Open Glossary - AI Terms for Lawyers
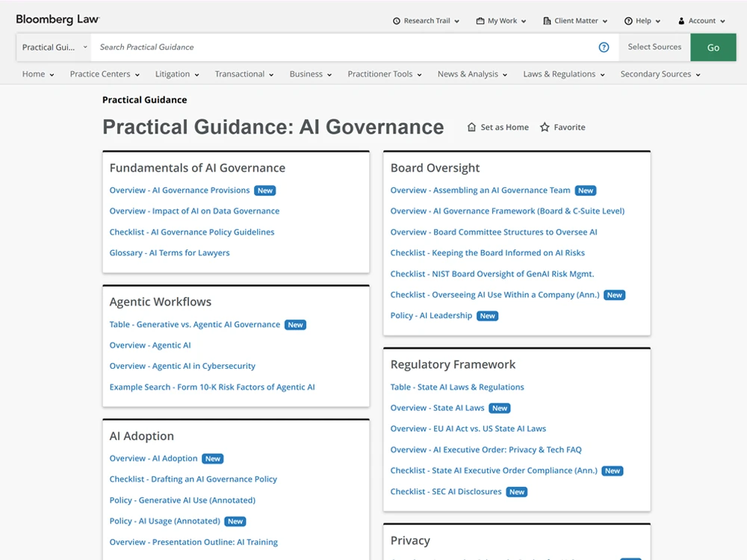 coord(170,253)
